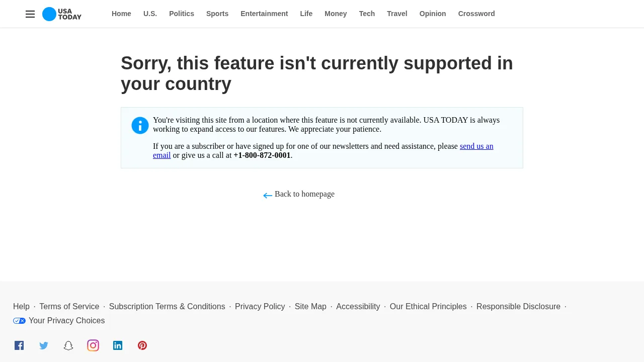Image resolution: width=644 pixels, height=362 pixels.
Task: Click the Instagram icon in footer
Action: [93, 345]
